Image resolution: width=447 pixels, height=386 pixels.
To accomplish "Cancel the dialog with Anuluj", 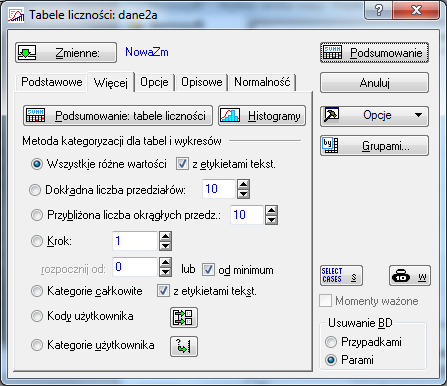I will (374, 83).
